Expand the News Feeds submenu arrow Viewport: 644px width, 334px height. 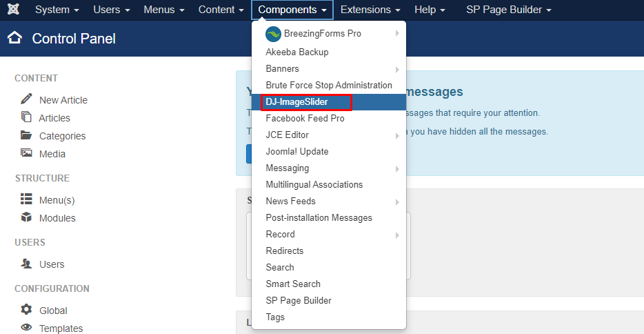(397, 202)
